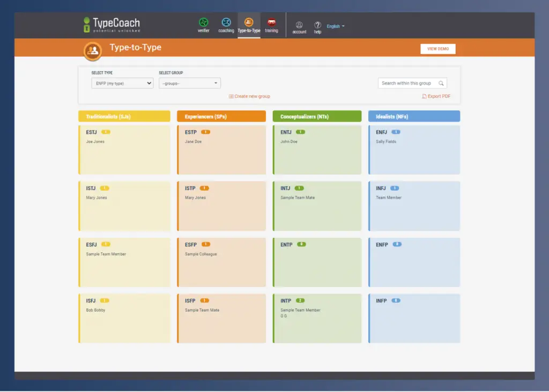Click the INTP count badge showing 2
Screen dimensions: 549x392
pyautogui.click(x=300, y=300)
